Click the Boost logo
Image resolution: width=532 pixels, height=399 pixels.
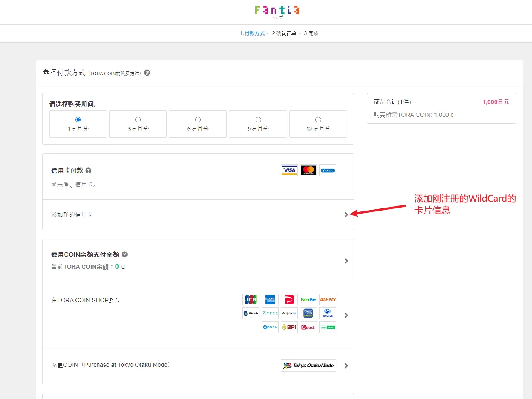pos(309,327)
